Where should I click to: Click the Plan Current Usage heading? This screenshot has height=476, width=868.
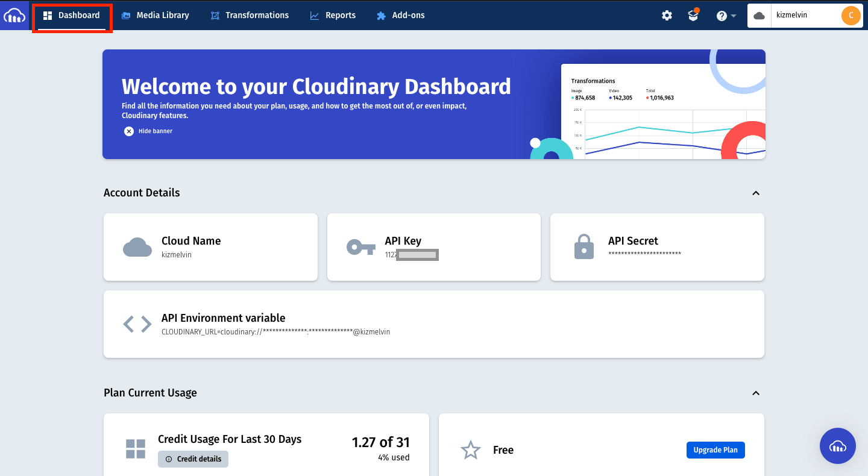point(150,393)
